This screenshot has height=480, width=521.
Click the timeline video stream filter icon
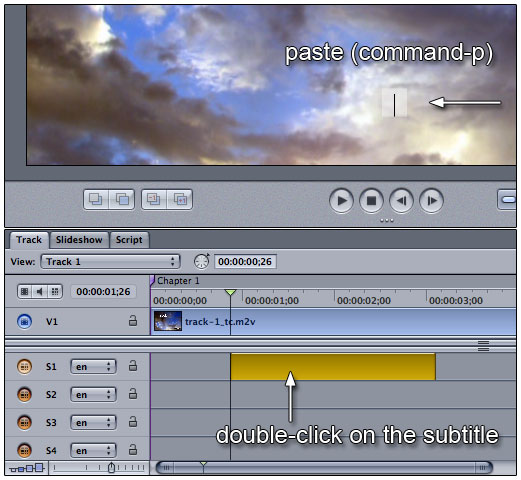tap(25, 292)
